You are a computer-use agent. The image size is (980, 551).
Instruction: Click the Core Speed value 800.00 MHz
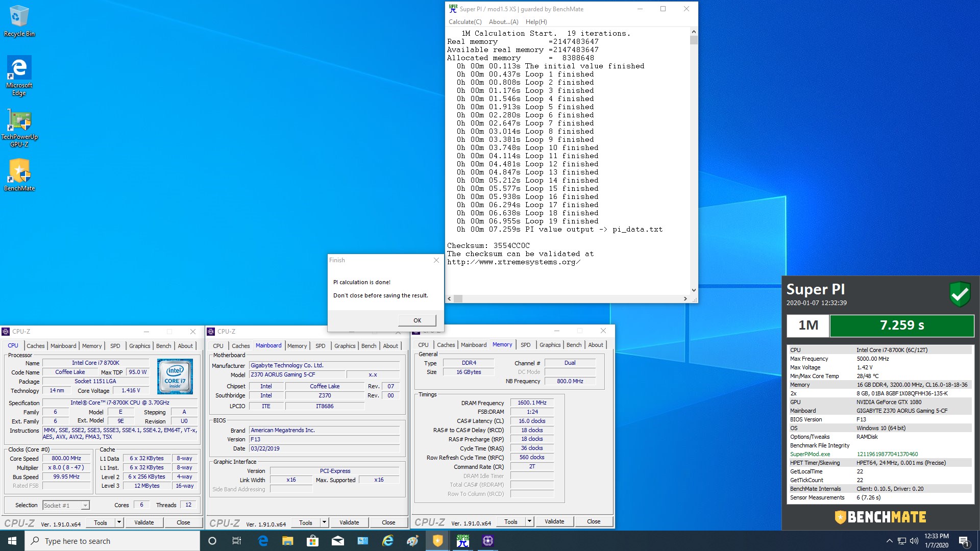(66, 458)
